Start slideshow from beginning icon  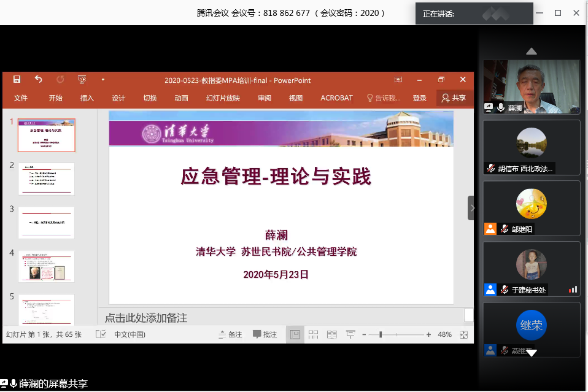(x=82, y=80)
